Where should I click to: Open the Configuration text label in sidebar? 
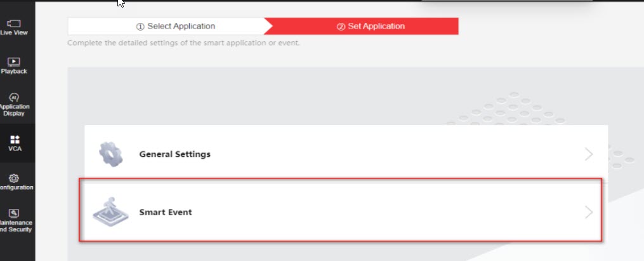pos(16,187)
